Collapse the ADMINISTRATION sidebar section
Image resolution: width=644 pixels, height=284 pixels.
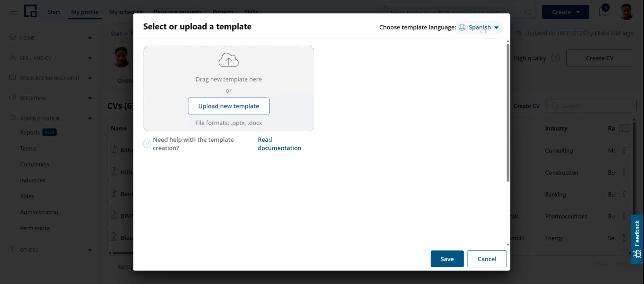(90, 118)
